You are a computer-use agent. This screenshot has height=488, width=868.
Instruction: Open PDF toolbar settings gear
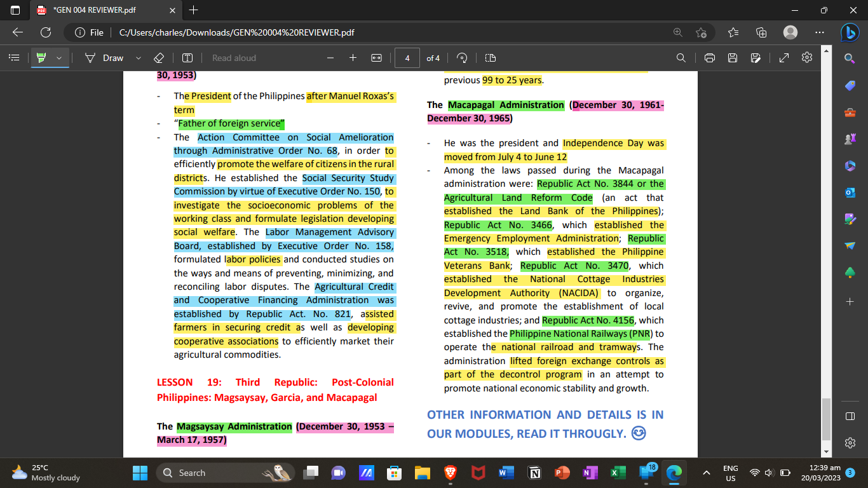[807, 58]
